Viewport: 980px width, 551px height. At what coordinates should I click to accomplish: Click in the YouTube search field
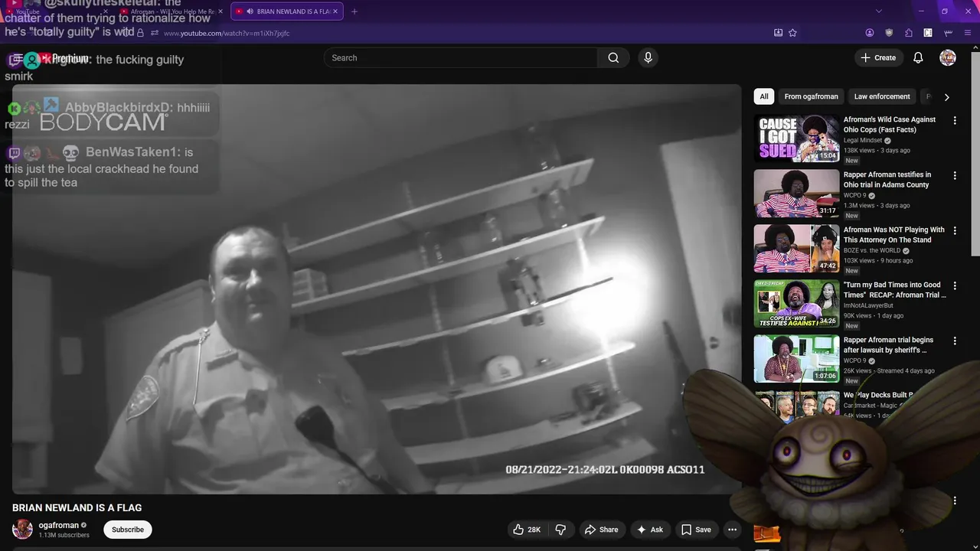click(x=460, y=58)
